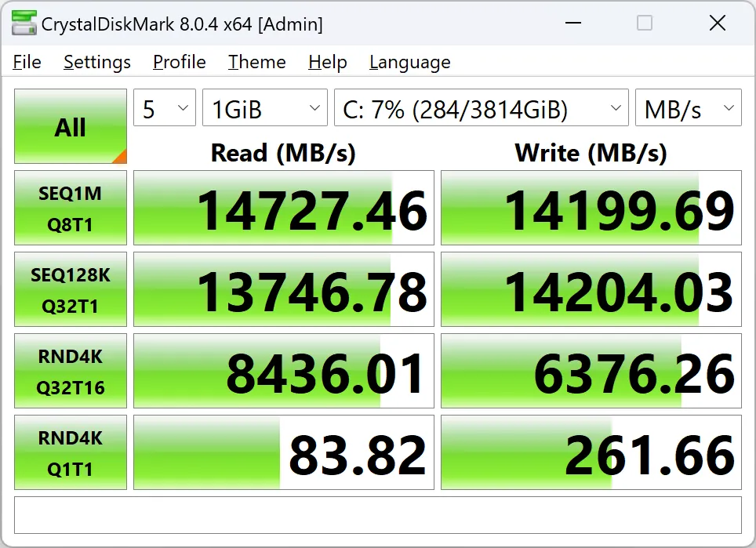756x548 pixels.
Task: Click the empty comment text field at bottom
Action: (x=377, y=515)
